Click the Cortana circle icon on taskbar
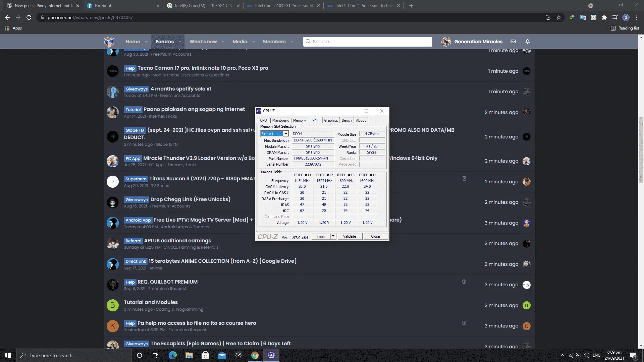The height and width of the screenshot is (362, 644). click(x=140, y=355)
